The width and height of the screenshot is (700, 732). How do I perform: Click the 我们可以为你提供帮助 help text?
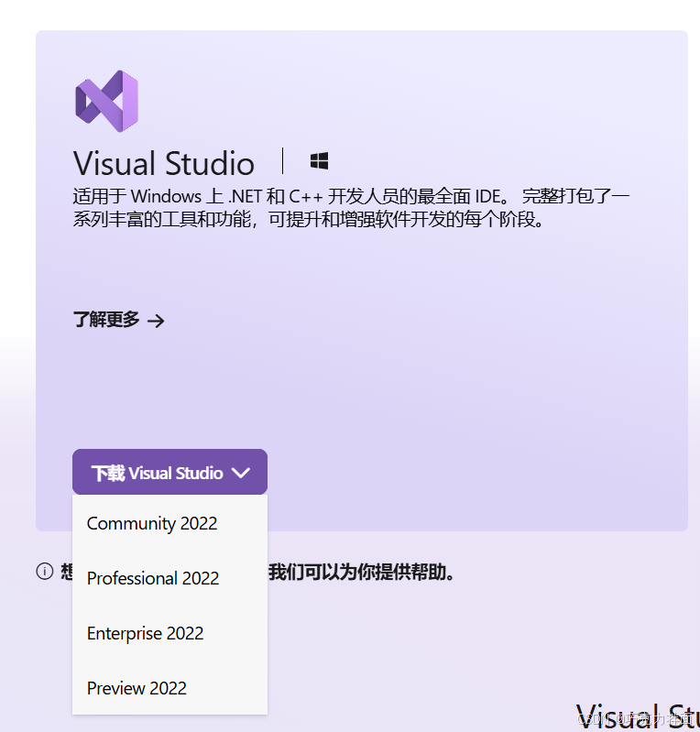click(x=361, y=572)
